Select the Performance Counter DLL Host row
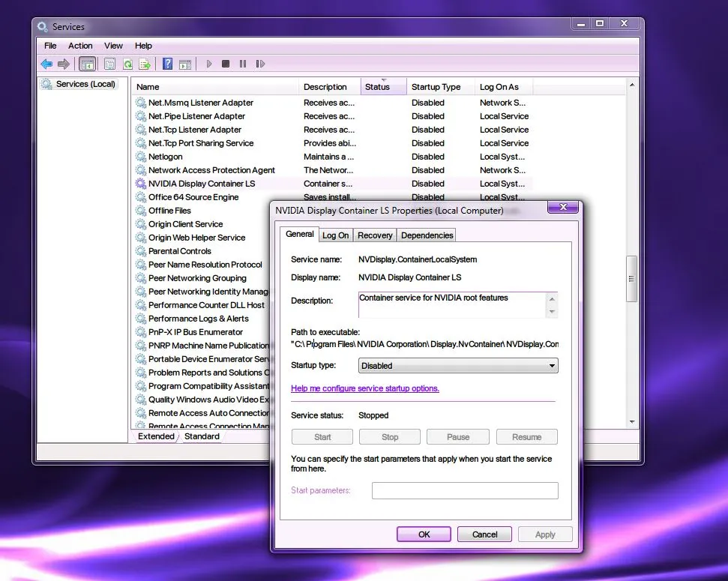Screen dimensions: 728x581 click(x=202, y=305)
